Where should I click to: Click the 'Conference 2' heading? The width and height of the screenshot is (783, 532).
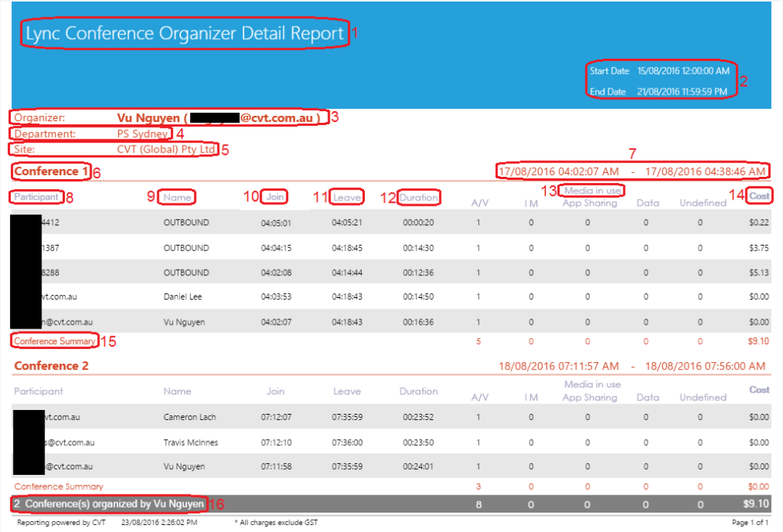click(51, 366)
